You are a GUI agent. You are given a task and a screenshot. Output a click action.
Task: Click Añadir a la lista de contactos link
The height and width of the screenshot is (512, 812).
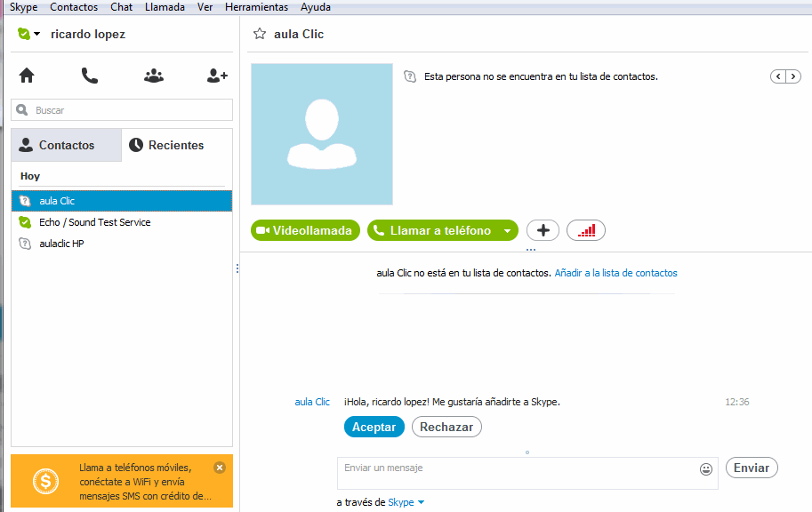tap(615, 273)
